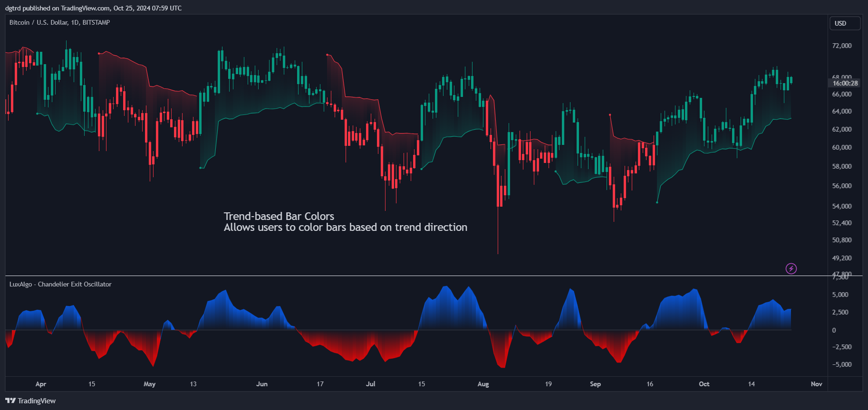The image size is (868, 410).
Task: Click the 64,000 price axis label
Action: pyautogui.click(x=842, y=111)
